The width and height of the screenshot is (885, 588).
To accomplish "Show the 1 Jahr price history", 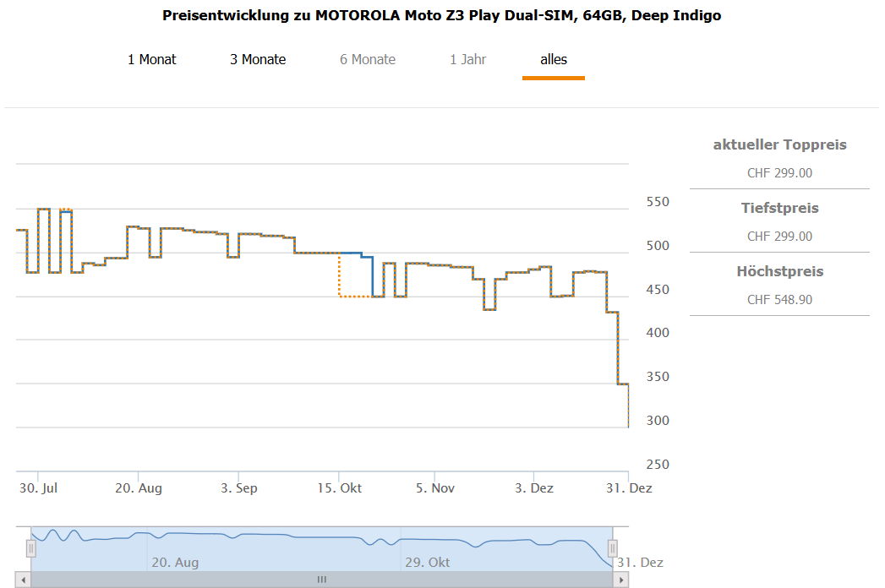I will pos(468,60).
